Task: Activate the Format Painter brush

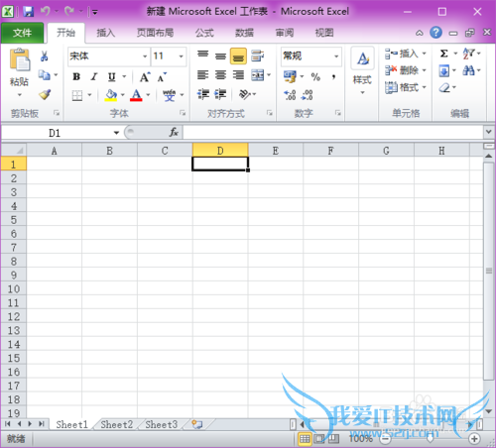Action: [45, 94]
